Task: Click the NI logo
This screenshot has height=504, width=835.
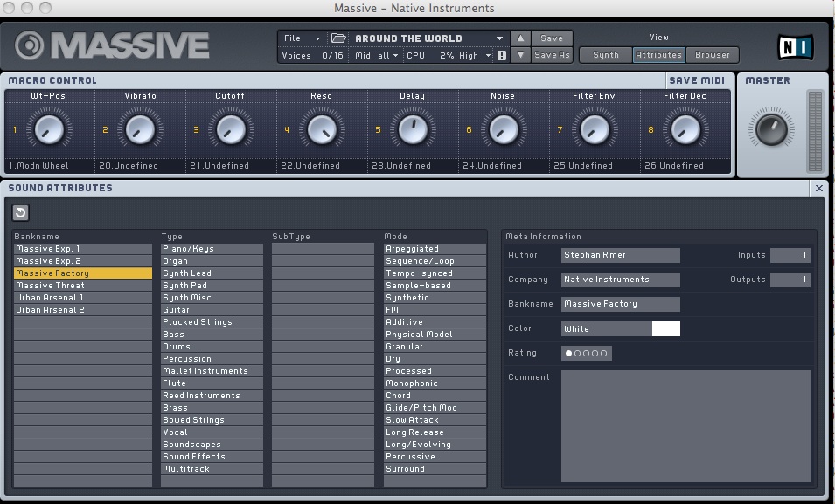Action: tap(796, 47)
